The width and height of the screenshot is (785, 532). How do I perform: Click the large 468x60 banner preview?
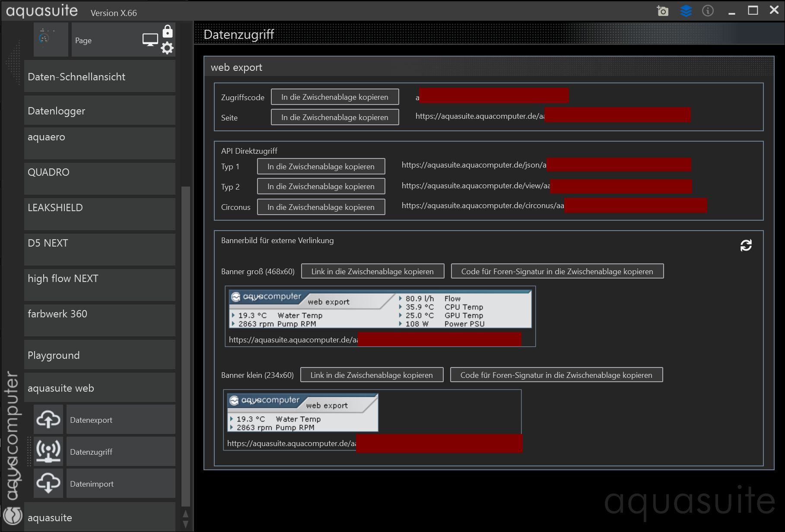point(380,309)
